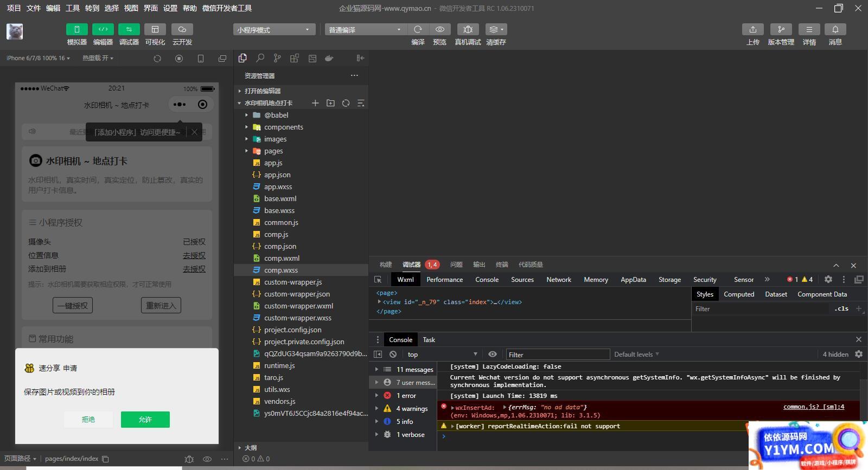
Task: Click the 重新进入 button
Action: click(161, 306)
